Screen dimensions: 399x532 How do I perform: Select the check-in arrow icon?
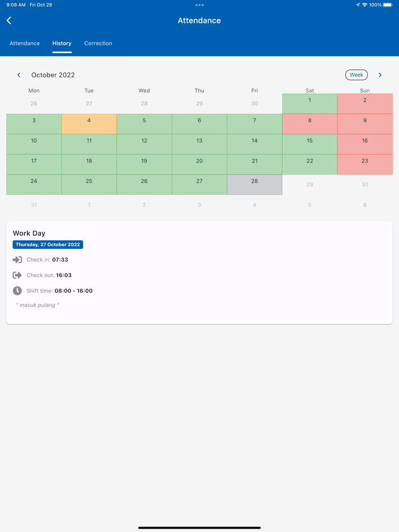tap(17, 260)
